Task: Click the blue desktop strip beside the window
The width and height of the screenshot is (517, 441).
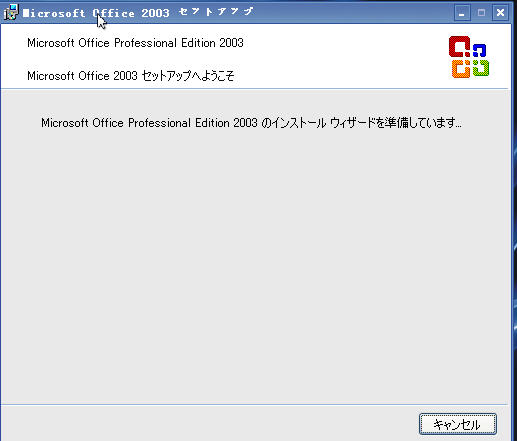Action: 514,233
